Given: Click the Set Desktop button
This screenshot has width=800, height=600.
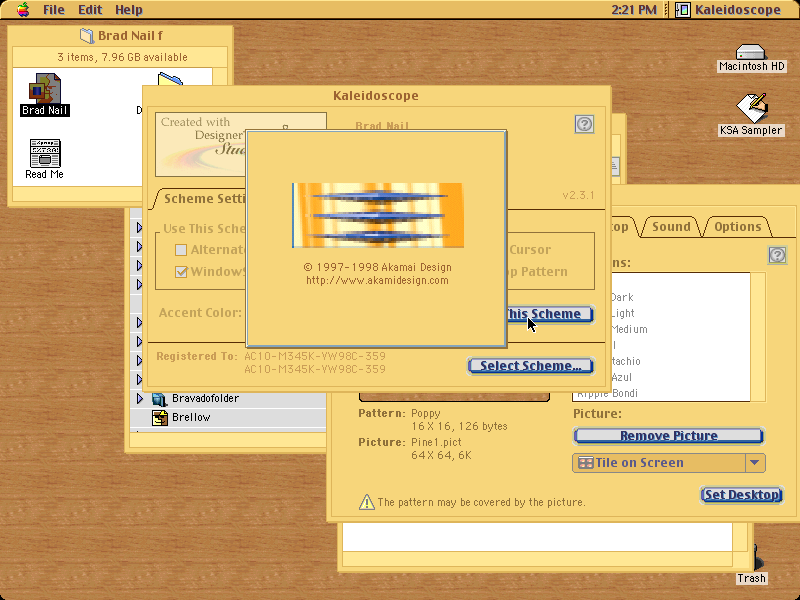Looking at the screenshot, I should tap(742, 494).
